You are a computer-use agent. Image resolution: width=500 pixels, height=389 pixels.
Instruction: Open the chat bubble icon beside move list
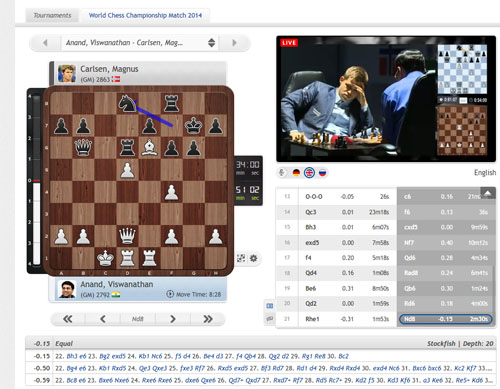pos(270,319)
